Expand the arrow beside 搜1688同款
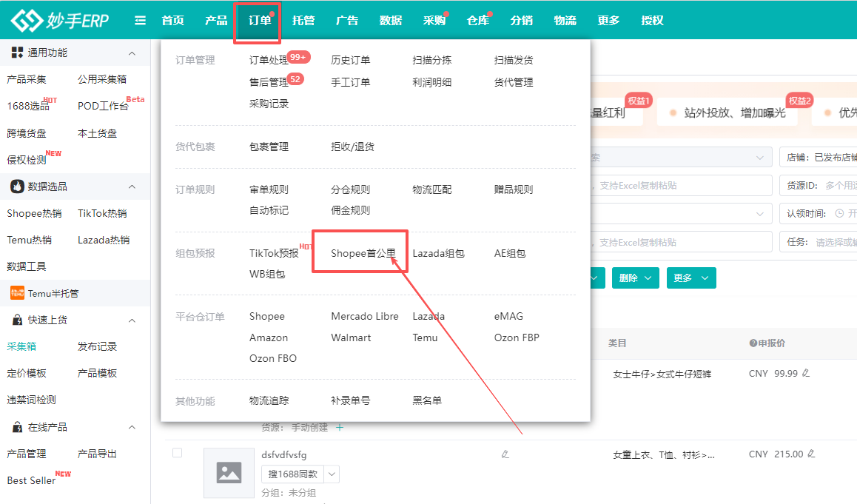The height and width of the screenshot is (504, 857). [x=332, y=474]
